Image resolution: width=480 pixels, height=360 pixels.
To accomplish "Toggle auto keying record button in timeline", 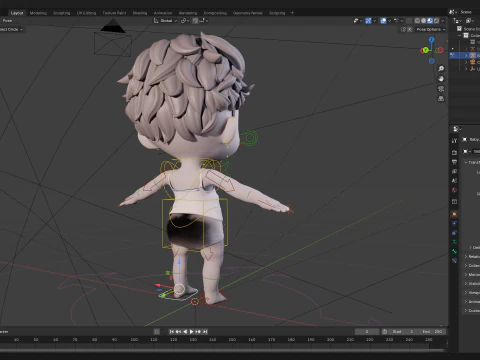I will pyautogui.click(x=156, y=332).
